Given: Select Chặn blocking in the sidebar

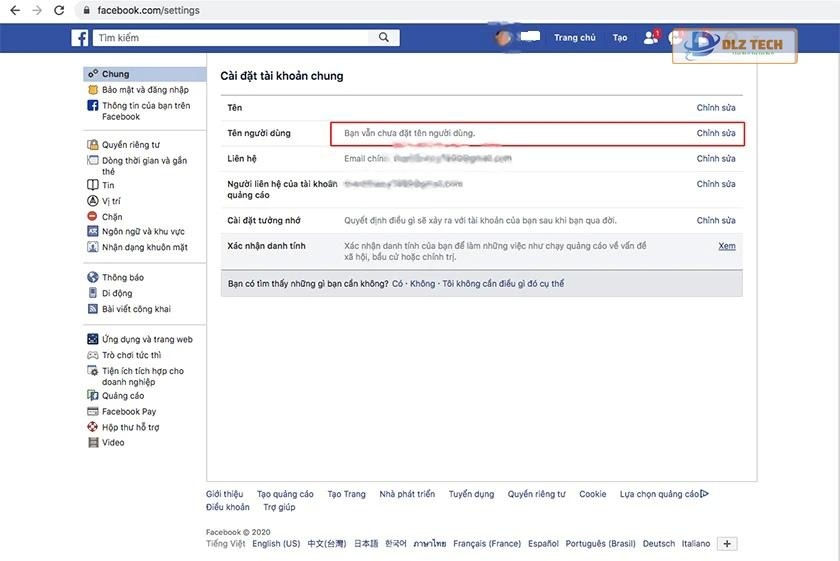Looking at the screenshot, I should [112, 216].
